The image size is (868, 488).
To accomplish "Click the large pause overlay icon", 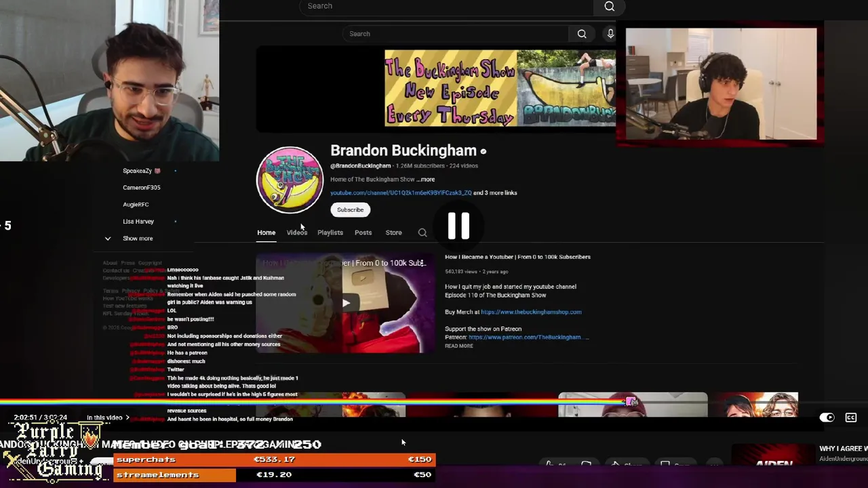I will click(x=458, y=226).
